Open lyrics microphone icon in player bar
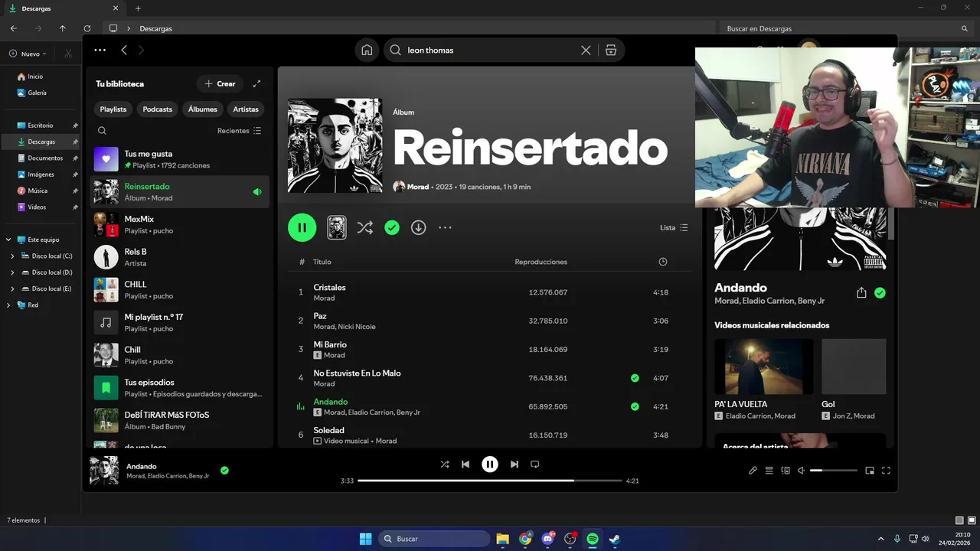This screenshot has width=980, height=551. click(x=753, y=470)
